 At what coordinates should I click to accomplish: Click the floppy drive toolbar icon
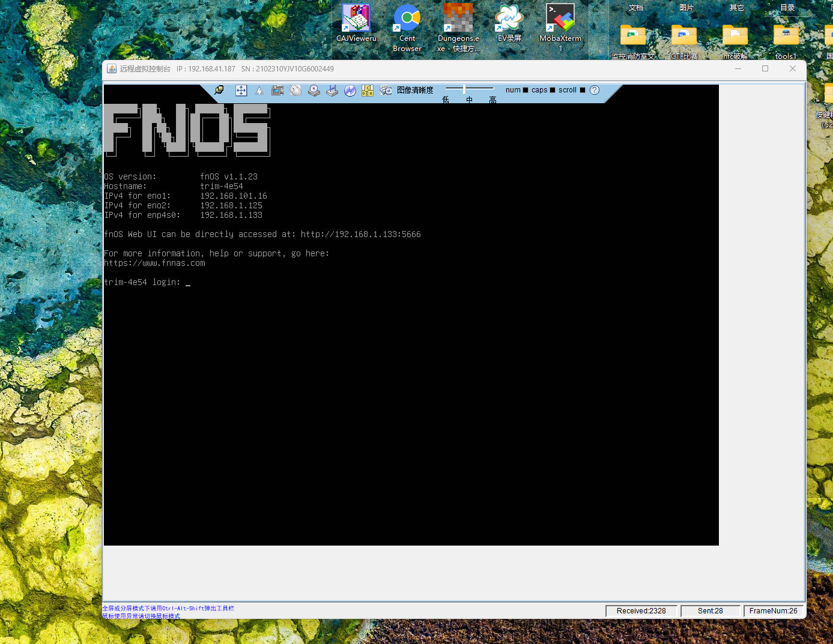[332, 91]
